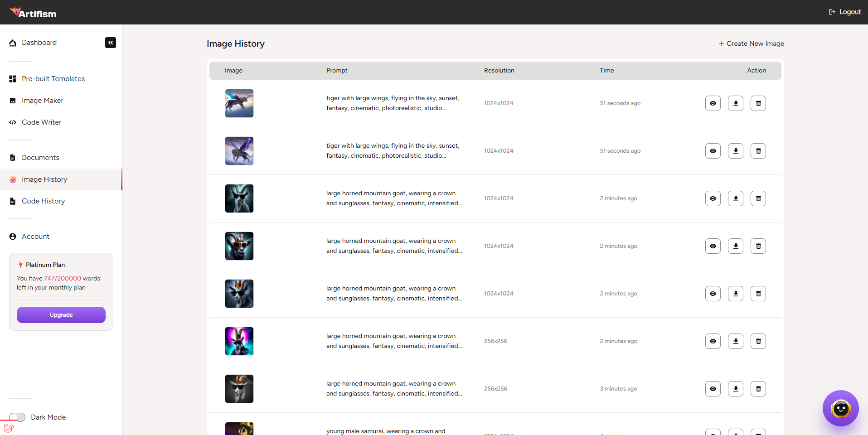Viewport: 868px width, 435px height.
Task: Open the Documents section
Action: tap(40, 158)
